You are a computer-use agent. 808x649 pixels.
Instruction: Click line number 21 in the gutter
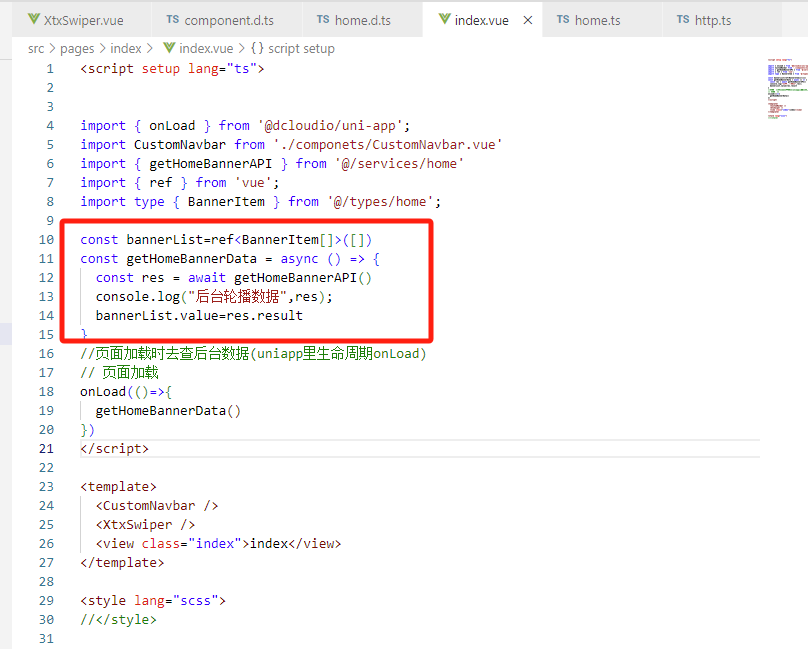pos(46,448)
